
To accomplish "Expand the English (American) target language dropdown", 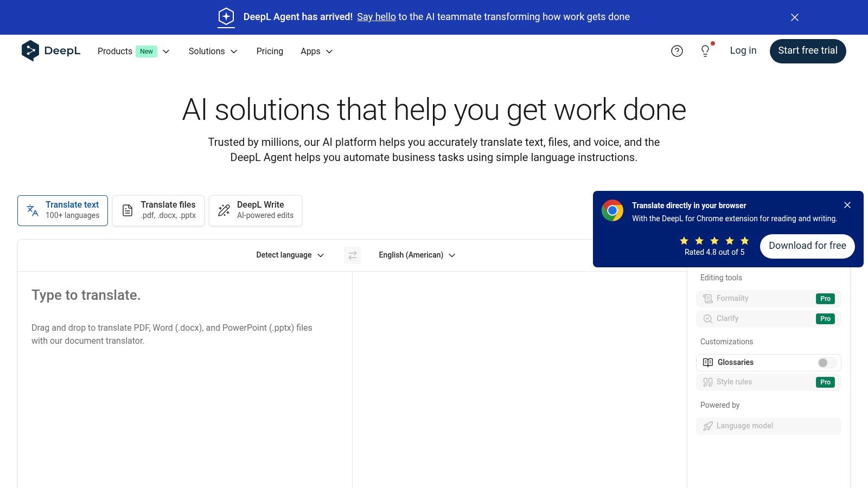I will click(x=417, y=255).
